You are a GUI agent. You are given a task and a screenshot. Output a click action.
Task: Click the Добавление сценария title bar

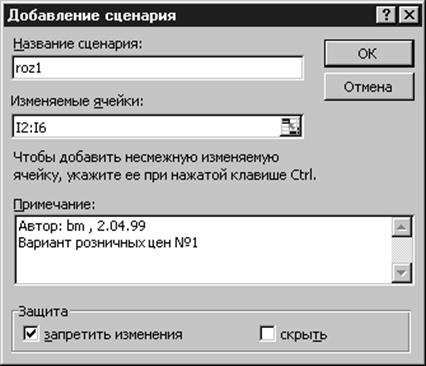pos(190,15)
